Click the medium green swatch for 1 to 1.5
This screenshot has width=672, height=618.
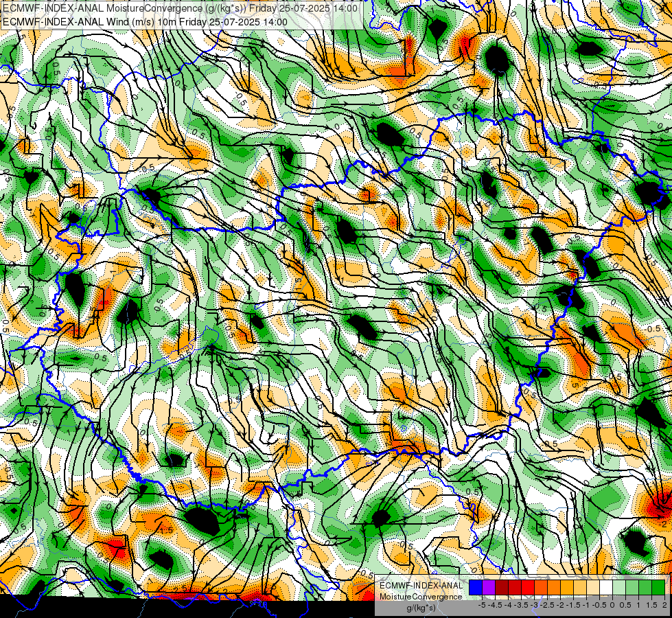645,588
